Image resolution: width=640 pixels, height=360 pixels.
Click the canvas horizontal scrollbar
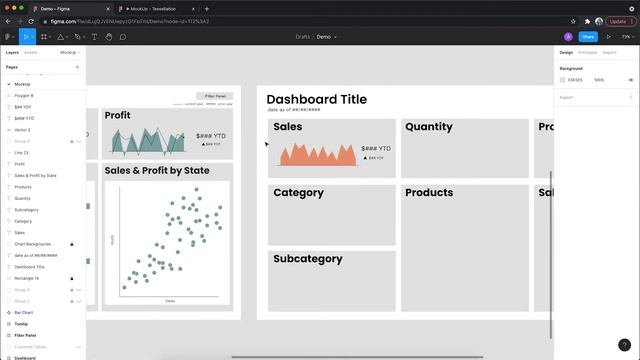click(x=358, y=357)
